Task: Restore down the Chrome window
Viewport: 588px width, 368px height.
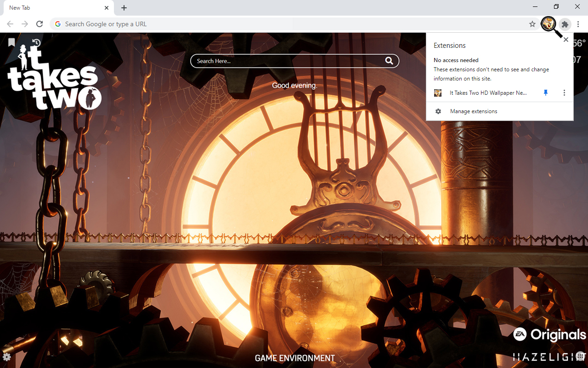Action: point(556,6)
